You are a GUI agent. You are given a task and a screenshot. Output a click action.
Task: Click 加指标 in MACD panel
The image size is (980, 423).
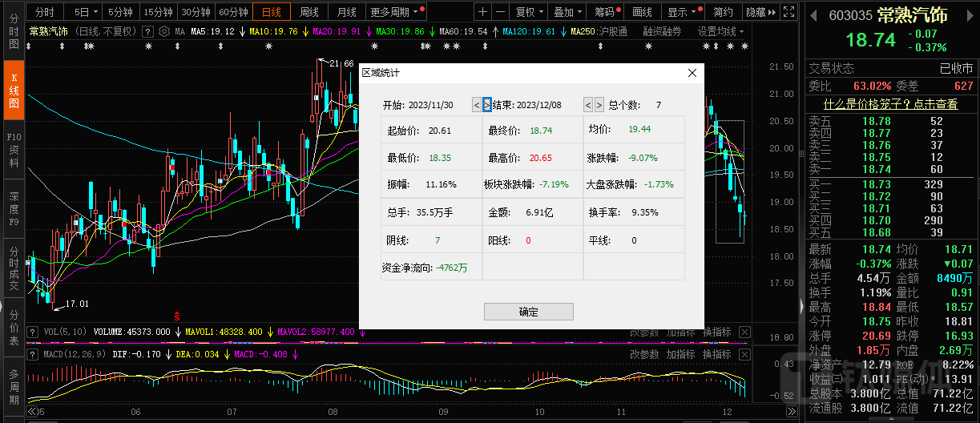click(681, 353)
